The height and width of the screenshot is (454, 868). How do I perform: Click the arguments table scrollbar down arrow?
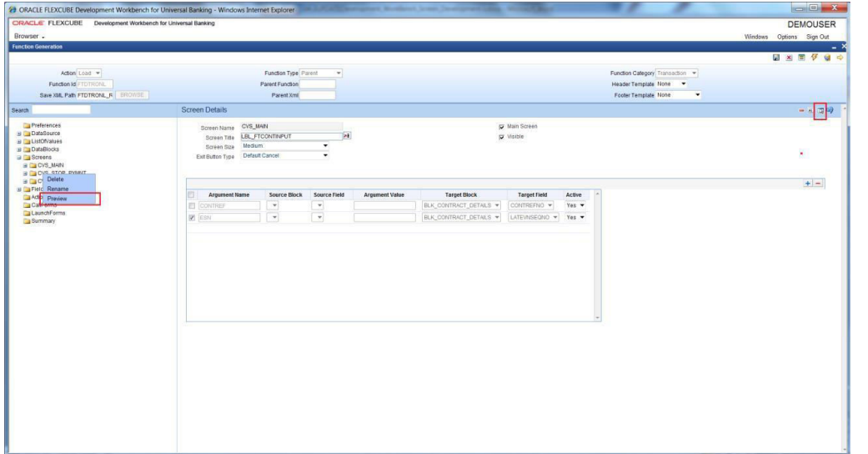pyautogui.click(x=597, y=318)
